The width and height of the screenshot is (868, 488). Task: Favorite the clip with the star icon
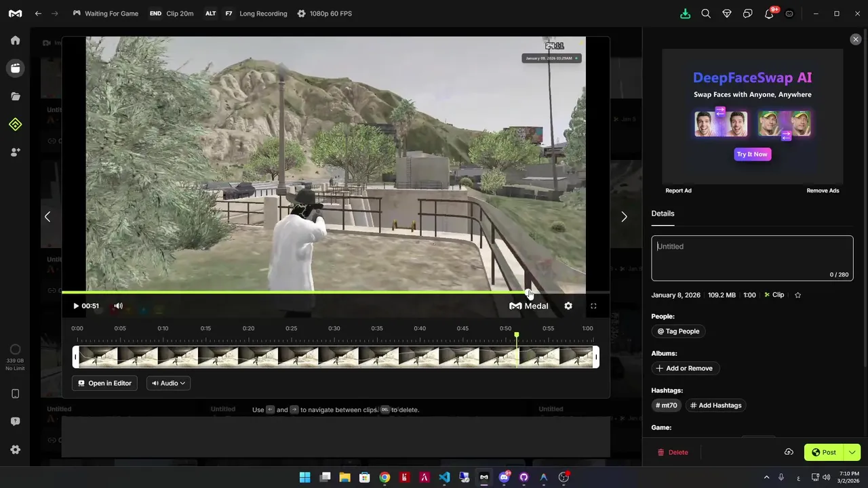[797, 295]
